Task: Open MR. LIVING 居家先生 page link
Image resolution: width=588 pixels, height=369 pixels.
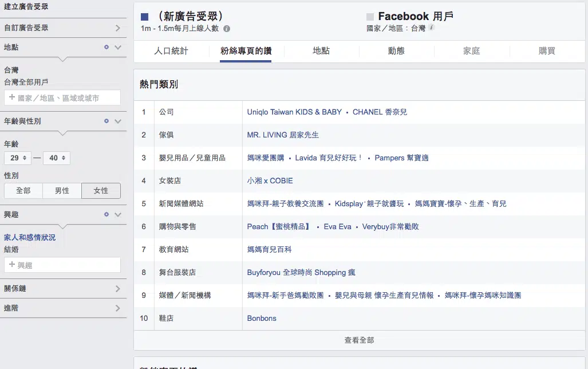Action: click(x=283, y=135)
